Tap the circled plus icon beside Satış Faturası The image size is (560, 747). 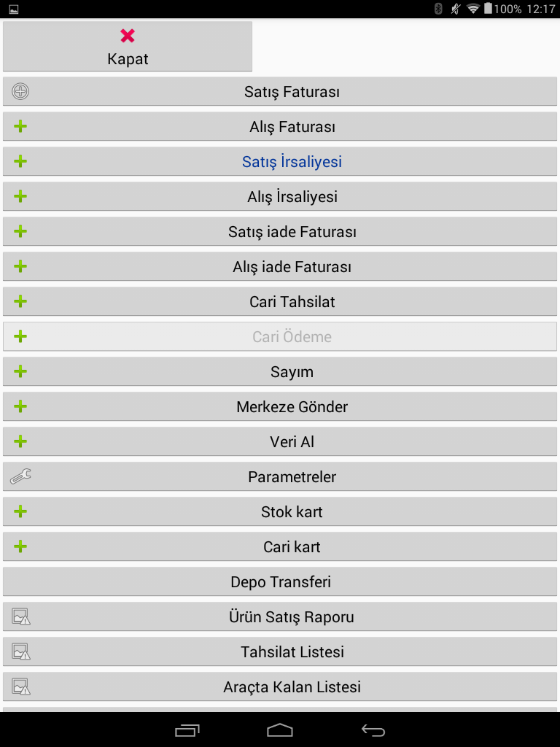point(20,92)
